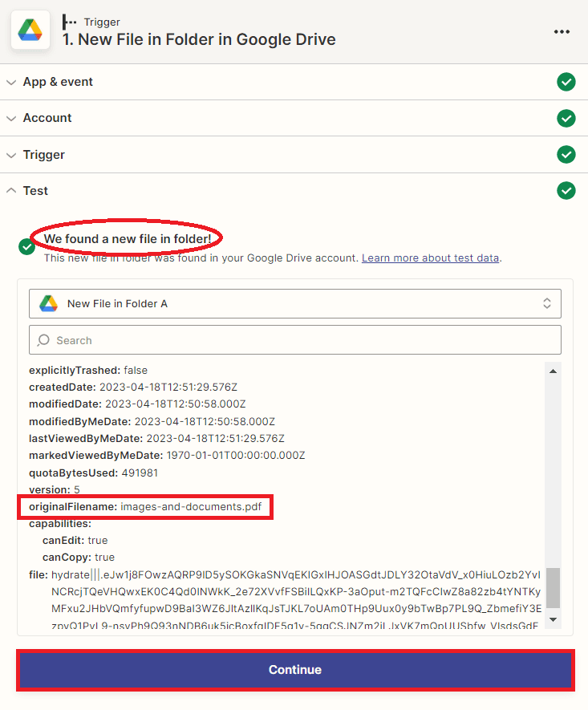Click scrollbar down arrow in data list

pos(553,619)
